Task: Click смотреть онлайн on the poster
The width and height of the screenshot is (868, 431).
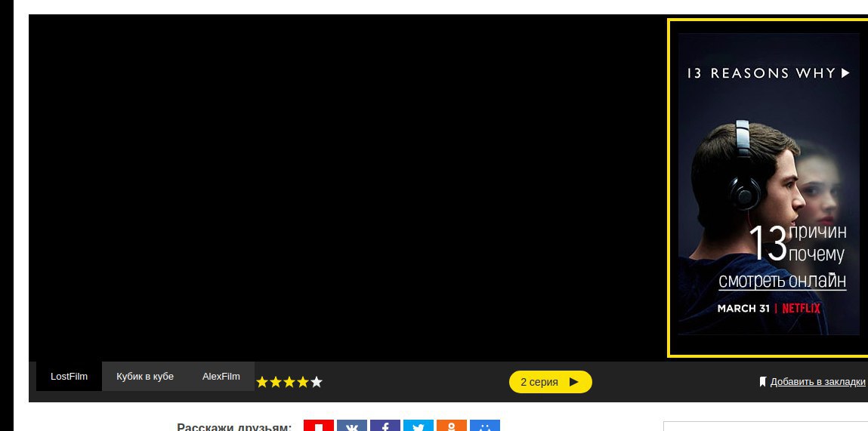Action: point(782,281)
